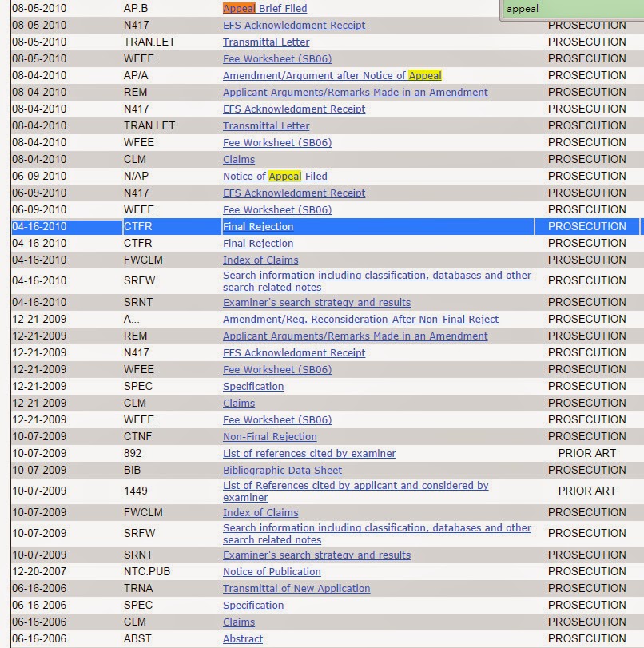
Task: Open Index of Claims dated 04-16-2010
Action: coord(260,260)
